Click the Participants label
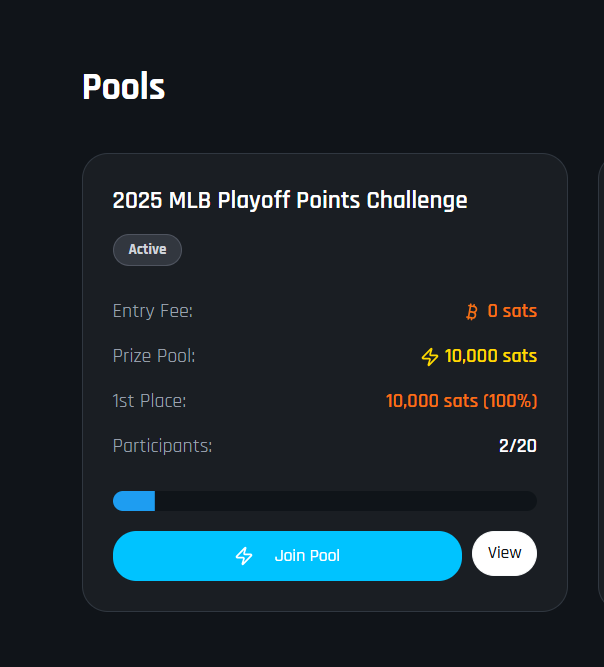The width and height of the screenshot is (604, 667). (162, 446)
